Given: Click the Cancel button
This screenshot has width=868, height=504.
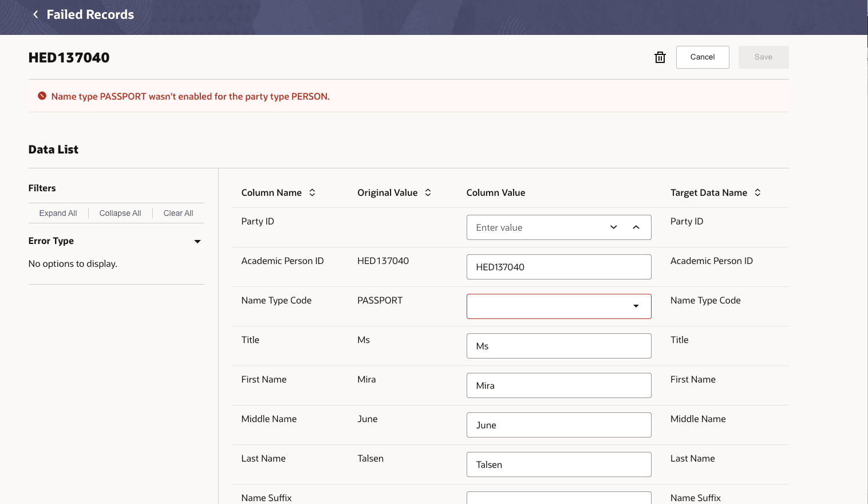Looking at the screenshot, I should [703, 57].
